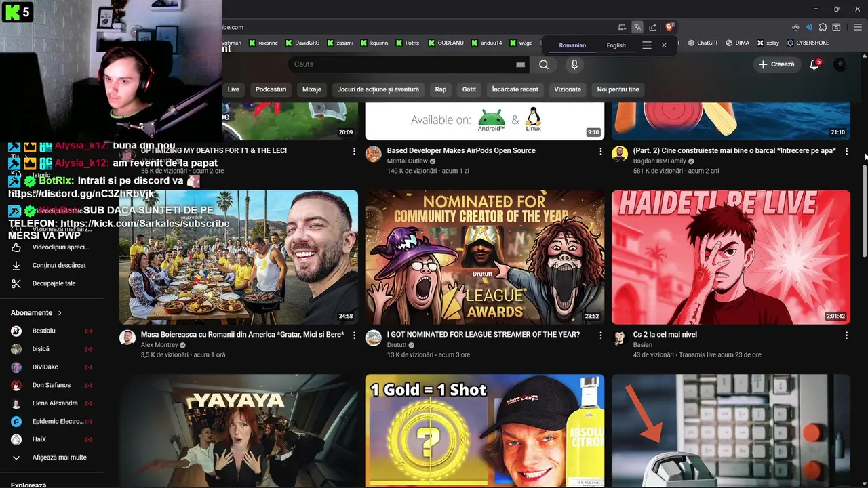Expand Abonamente section chevron

click(x=60, y=313)
